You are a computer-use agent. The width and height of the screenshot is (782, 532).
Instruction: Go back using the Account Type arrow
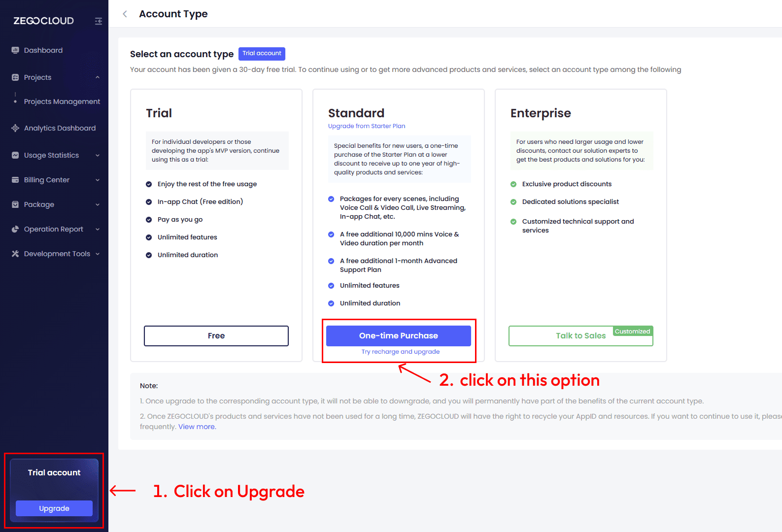point(125,14)
